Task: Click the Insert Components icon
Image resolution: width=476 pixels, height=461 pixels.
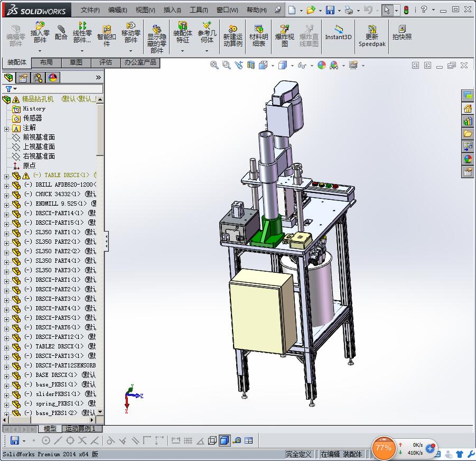Action: [40, 32]
